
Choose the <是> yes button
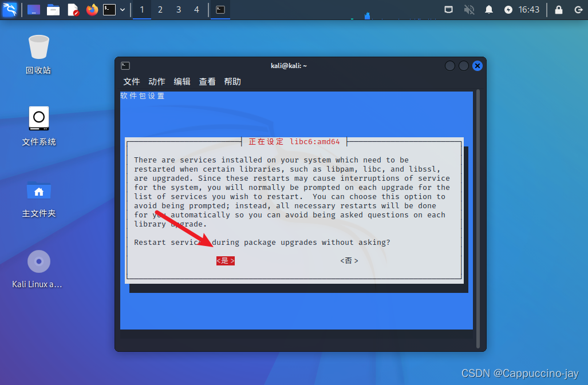(x=226, y=261)
